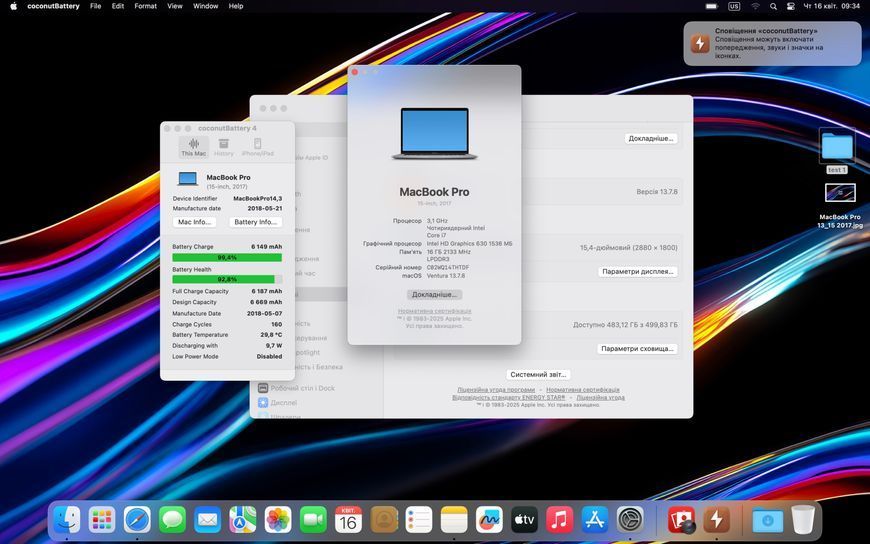Open the Trash in the Dock
The image size is (870, 544).
point(802,520)
